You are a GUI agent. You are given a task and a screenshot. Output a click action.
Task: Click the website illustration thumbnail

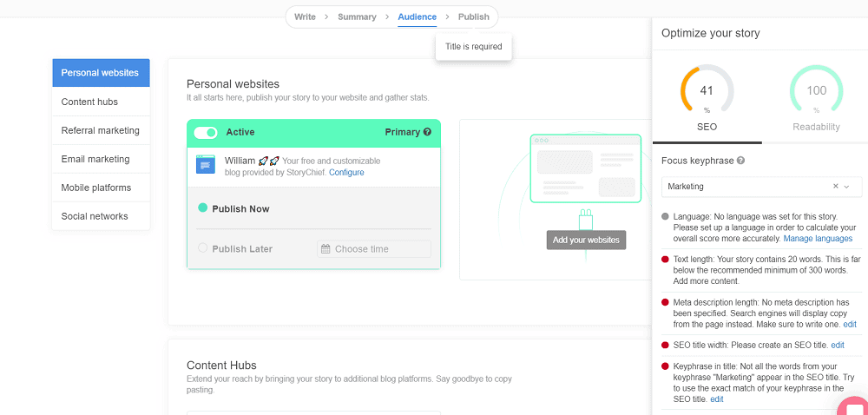click(585, 168)
